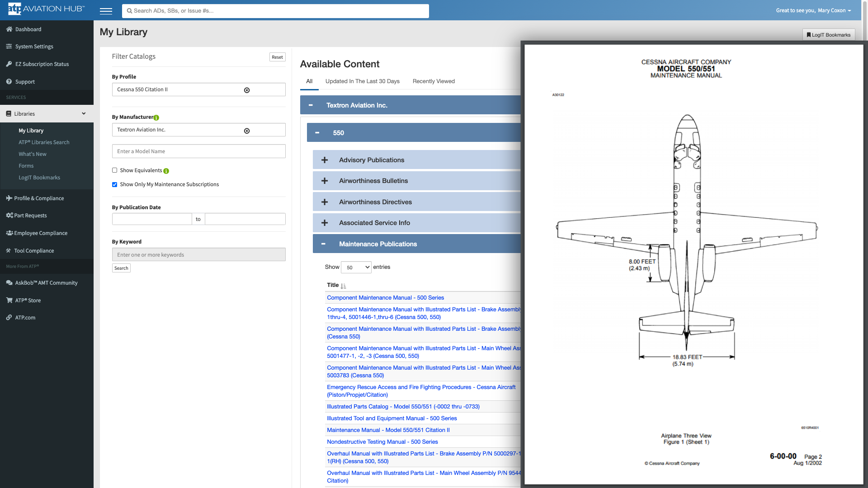Open Maintenance Manual Model 550/551 link
This screenshot has width=868, height=488.
pyautogui.click(x=388, y=430)
